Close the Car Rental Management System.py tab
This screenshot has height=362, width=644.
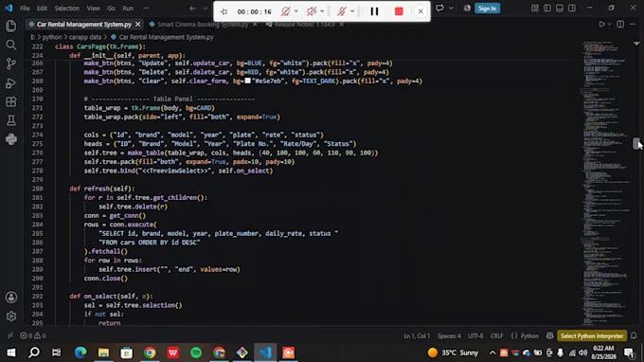click(x=137, y=25)
